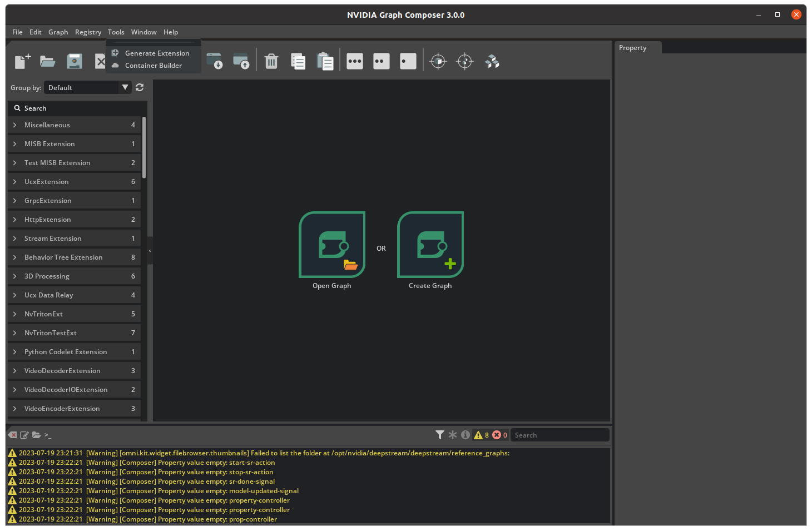This screenshot has width=812, height=531.
Task: Expand the Python Codelet Extension category
Action: pyautogui.click(x=75, y=352)
